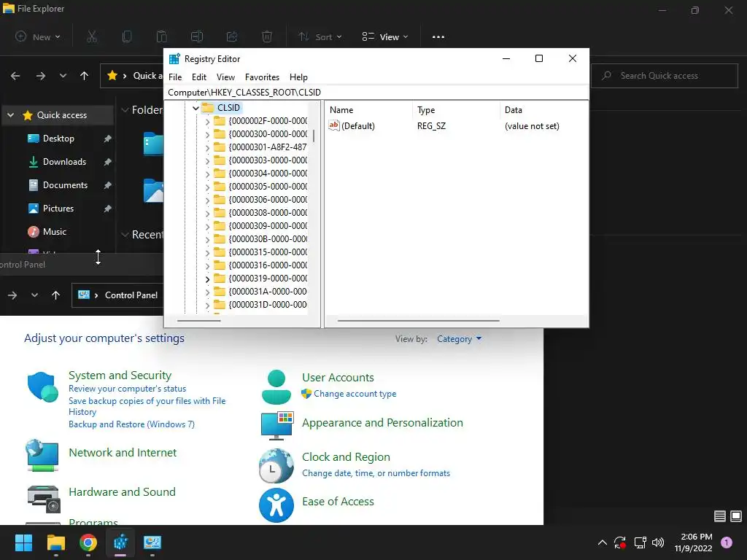Click the Copy icon in File Explorer toolbar
Image resolution: width=747 pixels, height=560 pixels.
tap(127, 36)
